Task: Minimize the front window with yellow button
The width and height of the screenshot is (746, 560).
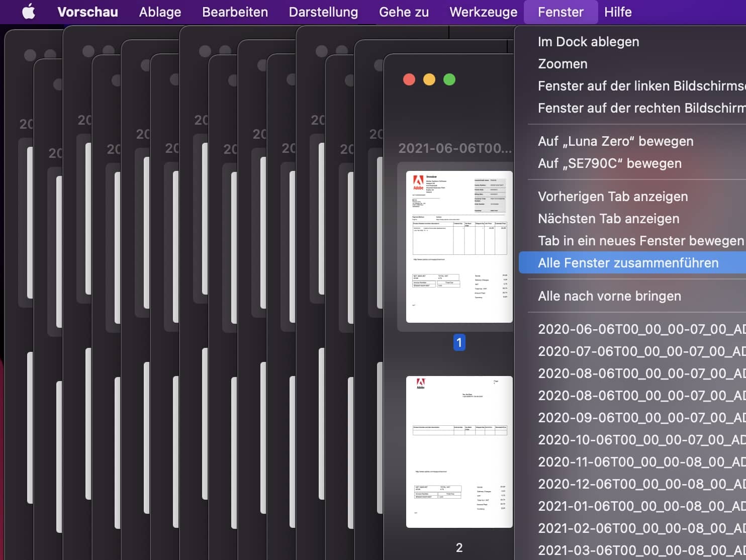Action: tap(429, 79)
